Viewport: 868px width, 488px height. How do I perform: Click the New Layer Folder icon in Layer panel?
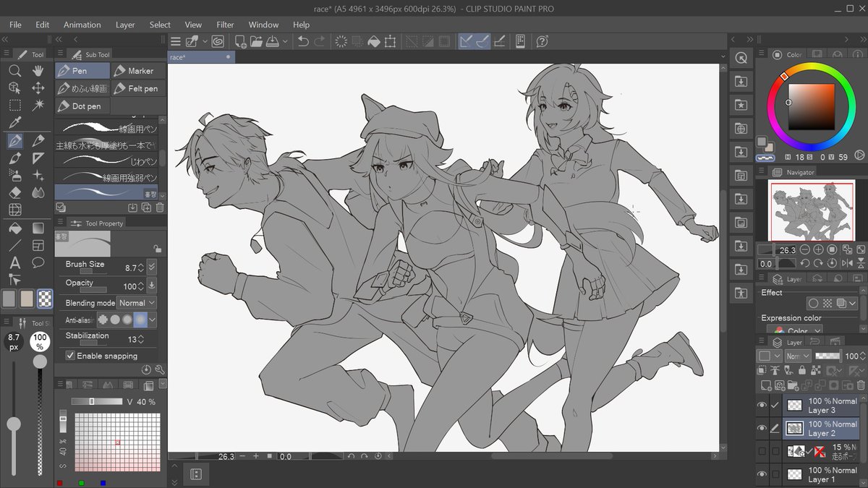click(x=793, y=385)
